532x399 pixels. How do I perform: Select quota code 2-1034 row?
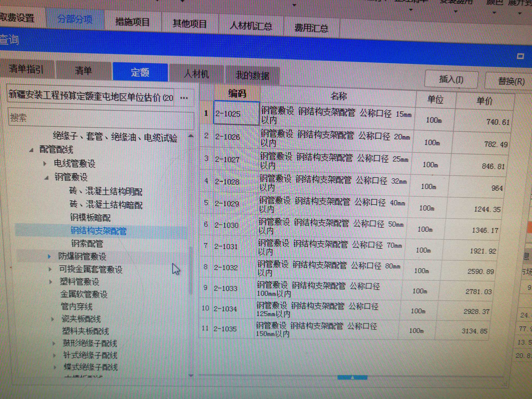(225, 309)
